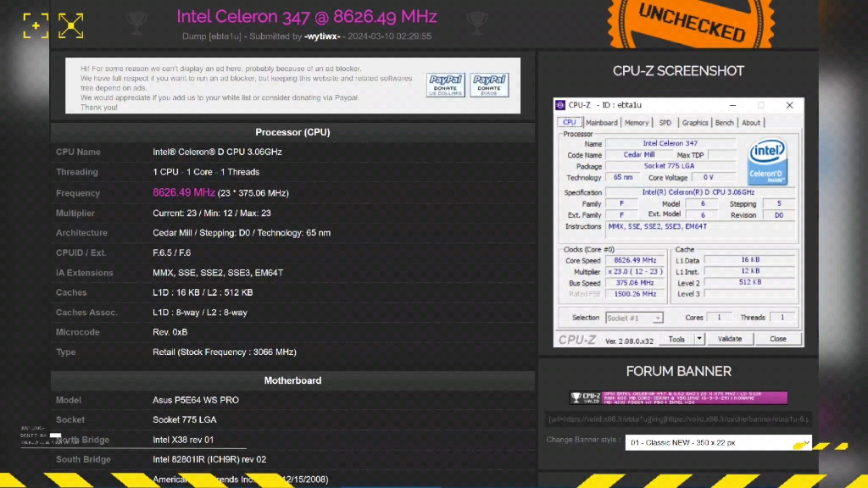Image resolution: width=868 pixels, height=488 pixels.
Task: Expand the Tools dropdown arrow
Action: pyautogui.click(x=699, y=339)
